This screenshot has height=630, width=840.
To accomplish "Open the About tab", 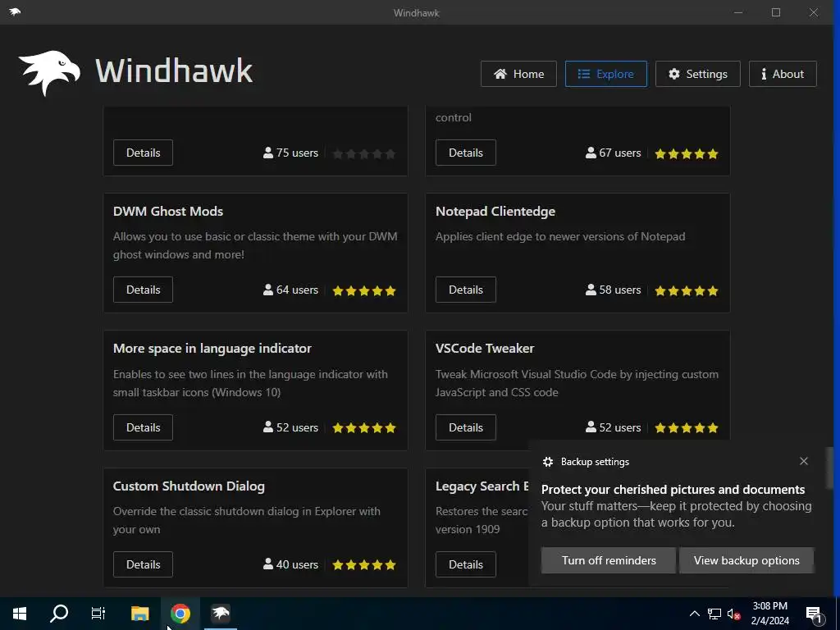I will (782, 74).
